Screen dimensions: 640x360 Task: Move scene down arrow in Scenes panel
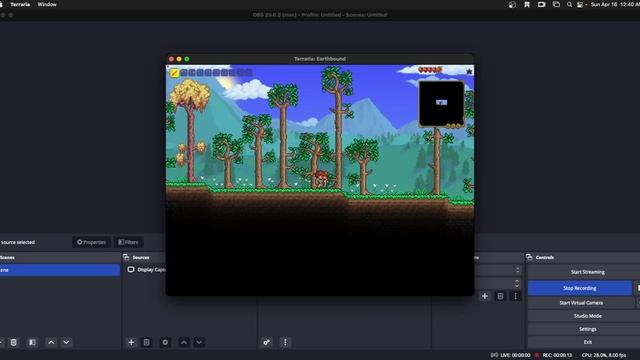point(66,342)
